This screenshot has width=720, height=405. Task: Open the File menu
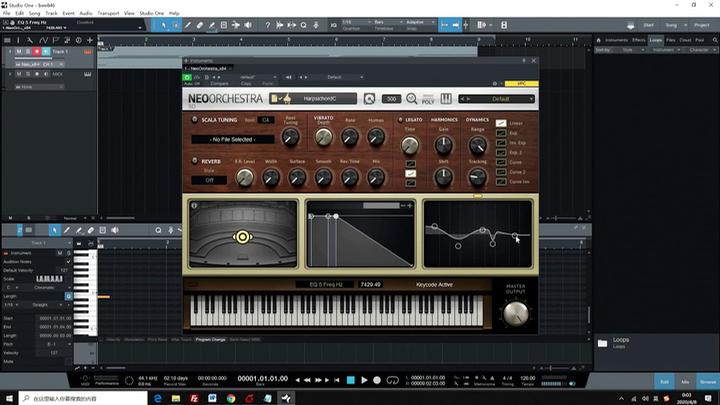(6, 13)
